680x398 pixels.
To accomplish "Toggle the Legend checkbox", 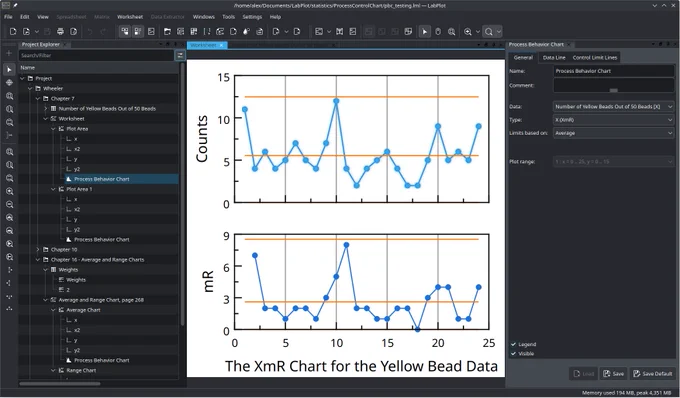I will click(513, 344).
